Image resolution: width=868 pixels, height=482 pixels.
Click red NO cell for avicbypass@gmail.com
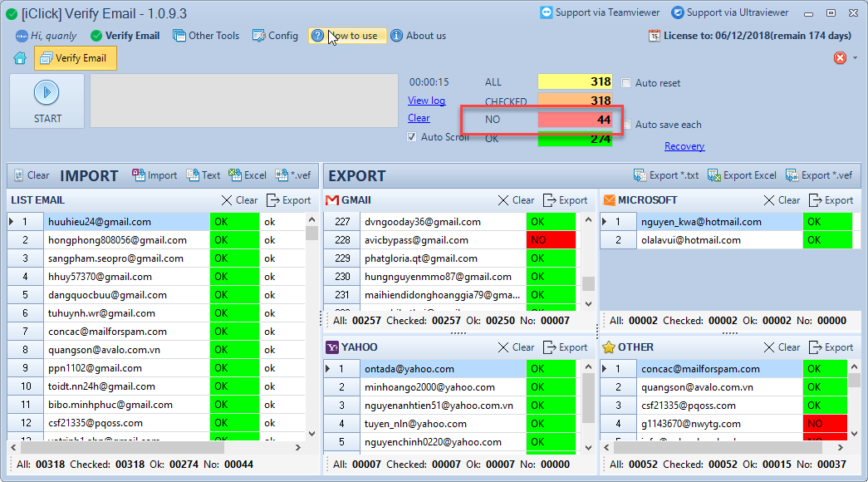point(551,240)
